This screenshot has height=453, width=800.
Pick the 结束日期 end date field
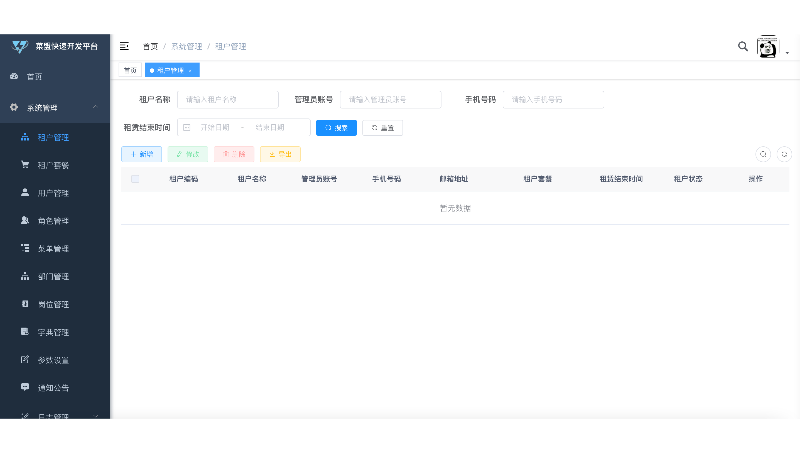coord(270,128)
